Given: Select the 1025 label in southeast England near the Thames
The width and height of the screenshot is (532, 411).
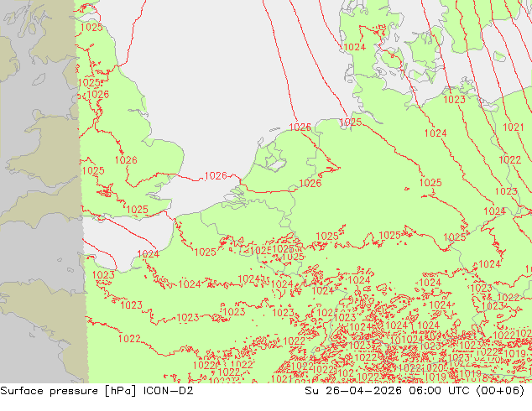Looking at the screenshot, I should tap(137, 210).
